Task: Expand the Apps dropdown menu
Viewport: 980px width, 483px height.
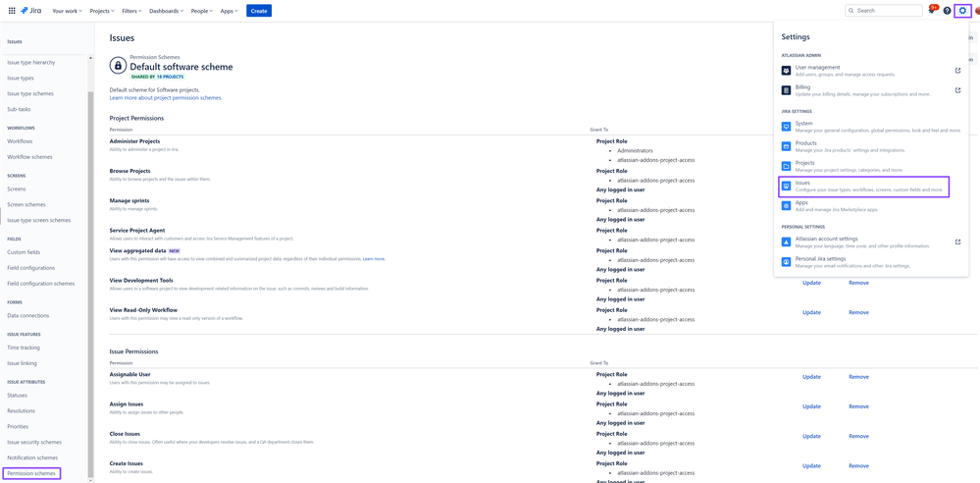Action: click(x=229, y=11)
